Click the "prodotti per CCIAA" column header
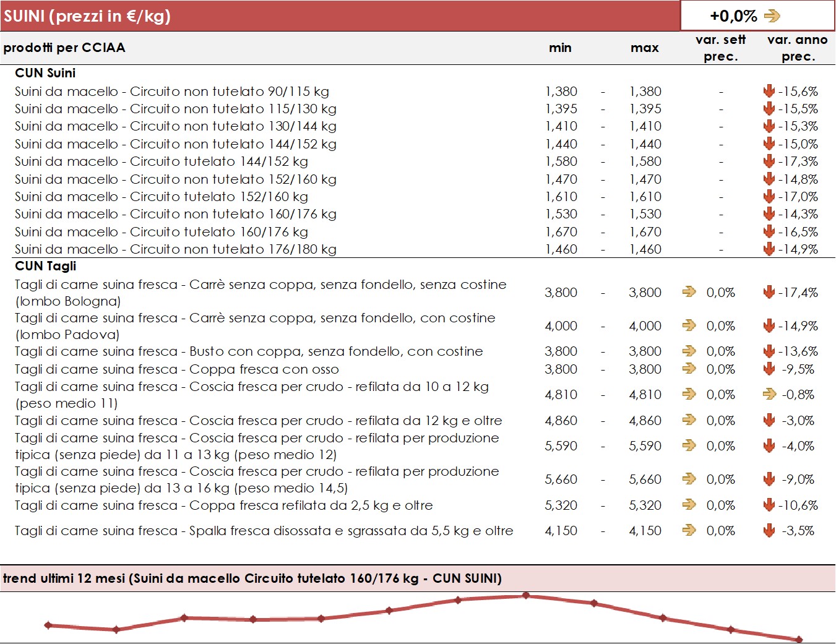The height and width of the screenshot is (644, 836). [64, 48]
